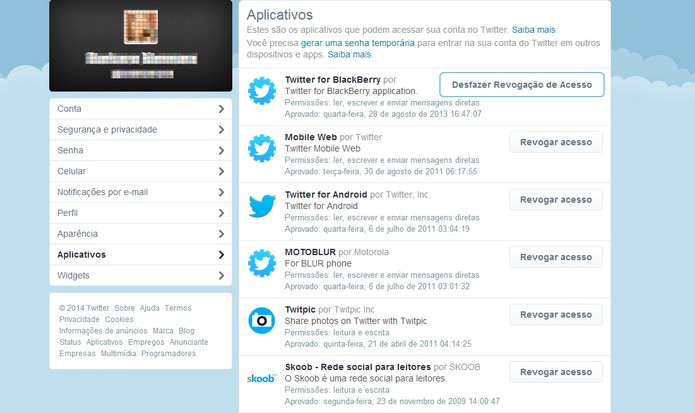The height and width of the screenshot is (413, 695).
Task: Open the Marca footer link
Action: 163,331
